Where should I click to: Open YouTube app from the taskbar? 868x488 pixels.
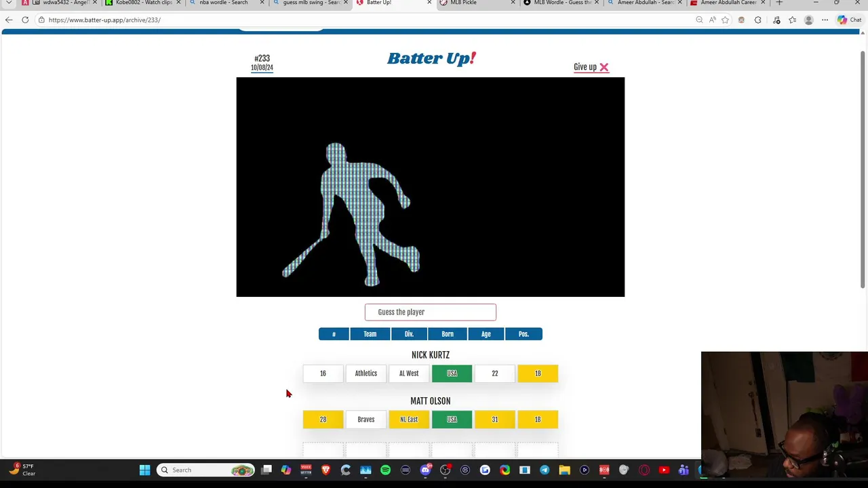[664, 470]
